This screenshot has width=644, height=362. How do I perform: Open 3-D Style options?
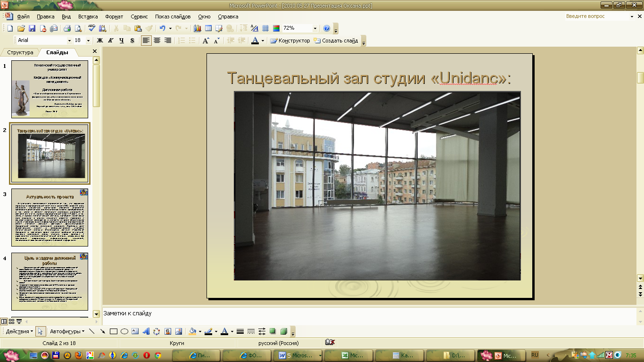click(284, 331)
